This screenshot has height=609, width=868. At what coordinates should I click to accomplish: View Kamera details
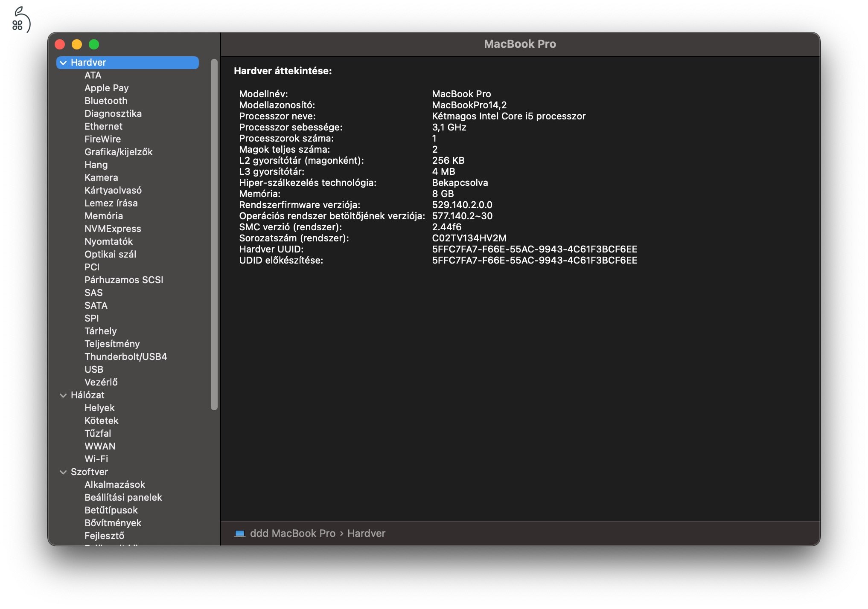(101, 177)
